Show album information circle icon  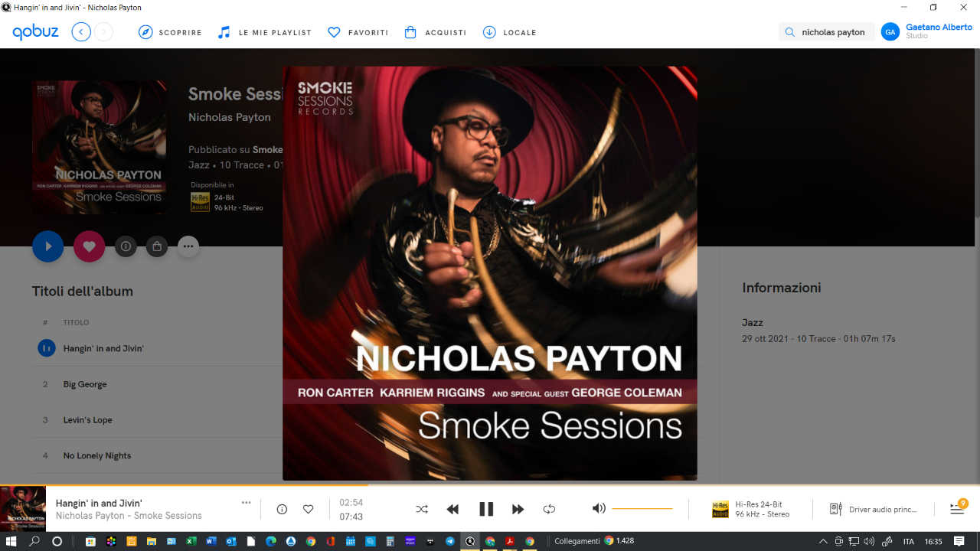[126, 246]
